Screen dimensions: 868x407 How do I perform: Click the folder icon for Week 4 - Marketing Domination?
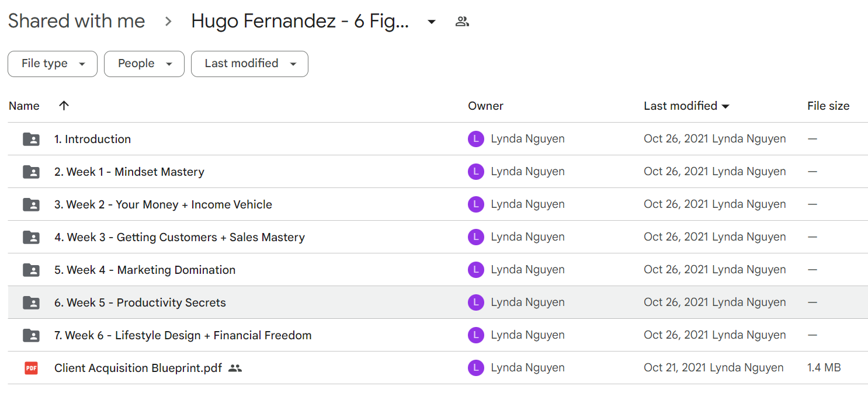tap(31, 270)
